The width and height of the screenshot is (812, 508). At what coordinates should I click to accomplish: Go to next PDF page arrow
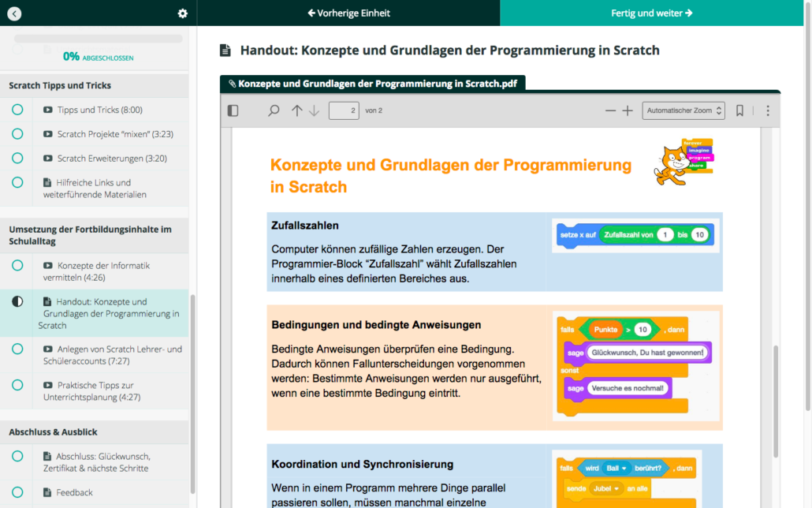pos(314,111)
